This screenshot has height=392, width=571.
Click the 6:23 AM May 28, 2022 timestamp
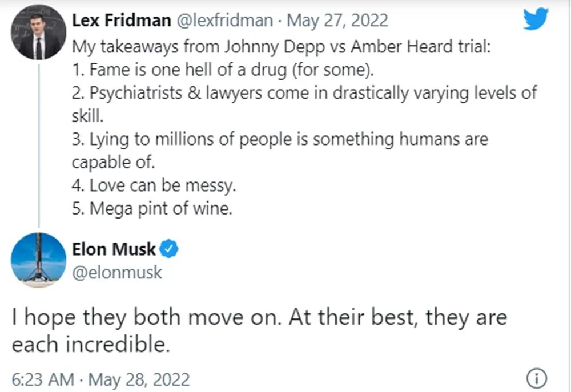point(101,379)
